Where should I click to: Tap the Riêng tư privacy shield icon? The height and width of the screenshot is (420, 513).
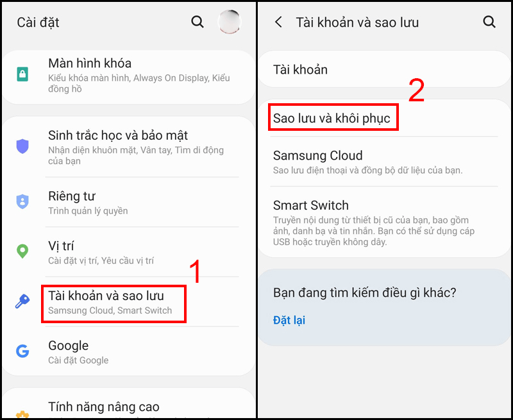22,201
